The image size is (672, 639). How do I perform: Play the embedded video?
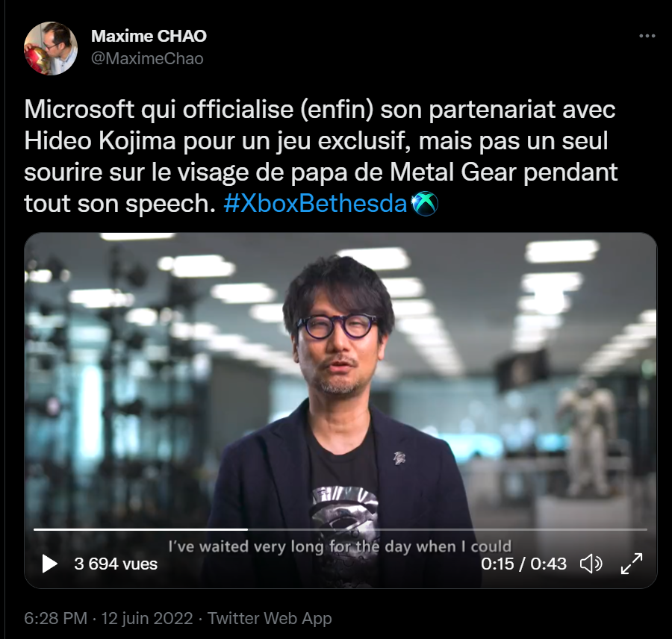(x=50, y=564)
